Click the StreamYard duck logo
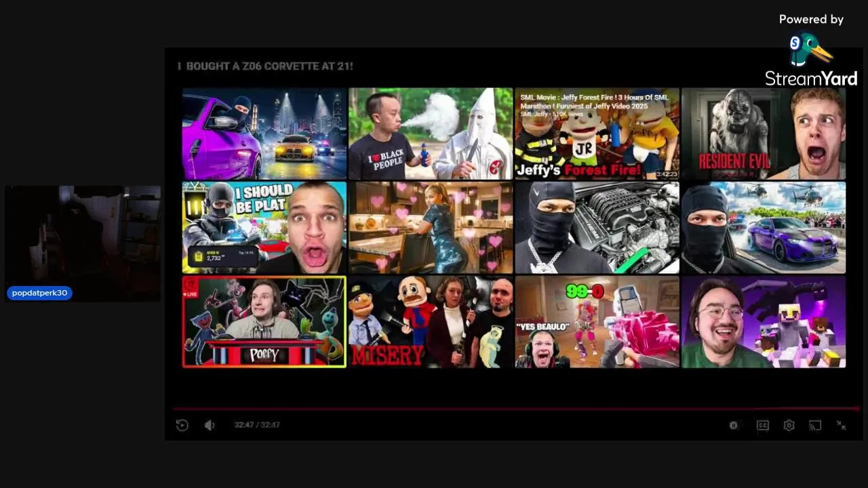The image size is (868, 488). coord(810,50)
